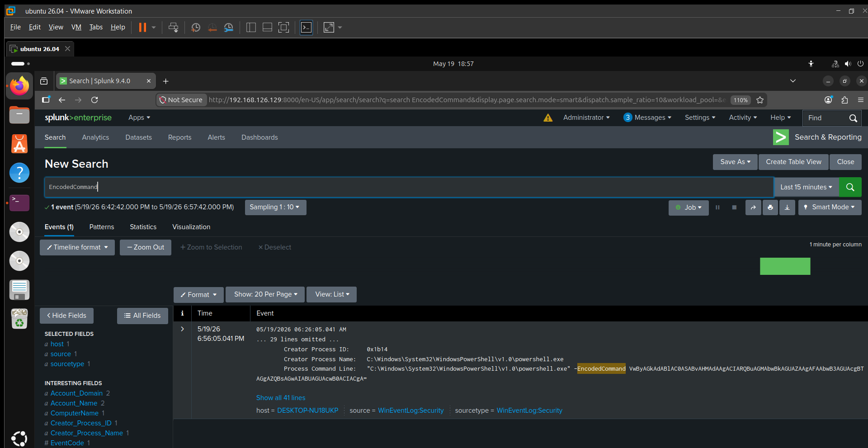Open Files from Ubuntu dock
868x448 pixels.
click(x=19, y=115)
